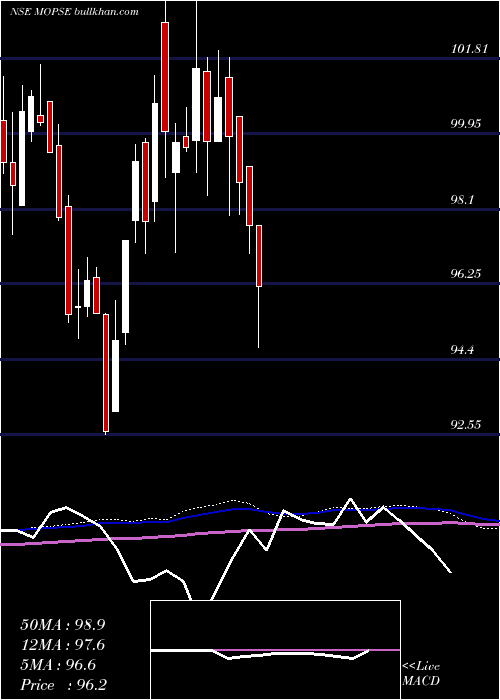500x700 pixels.
Task: Click the lowest red candlestick touching 92.55
Action: pyautogui.click(x=106, y=373)
